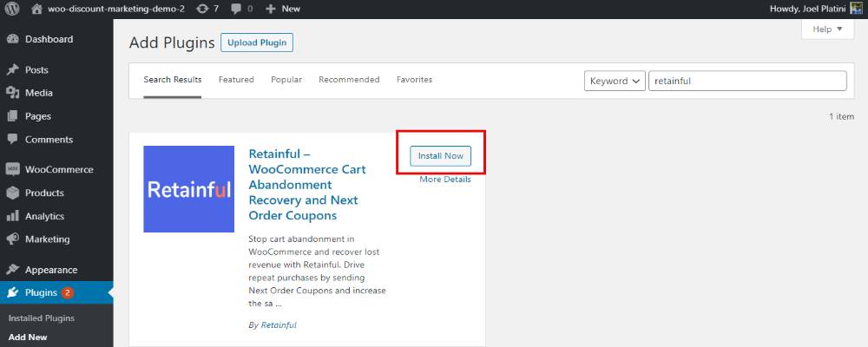Click the Appearance brush icon

pyautogui.click(x=13, y=270)
